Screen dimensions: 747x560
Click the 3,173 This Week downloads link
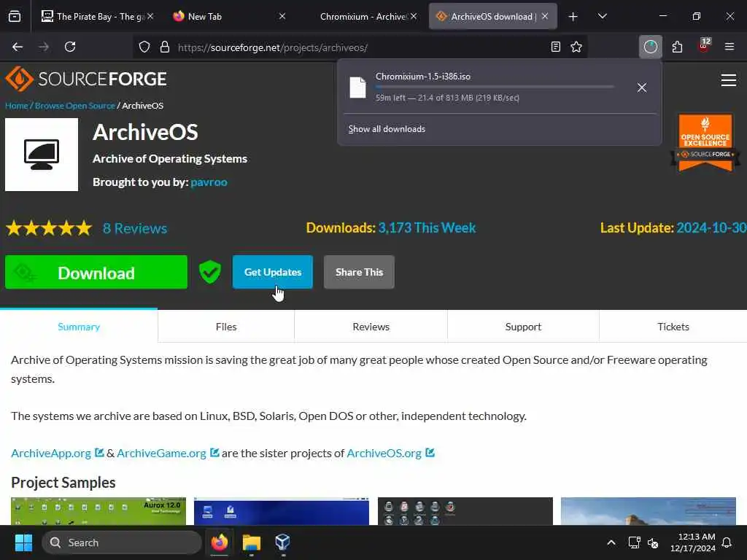(x=427, y=227)
